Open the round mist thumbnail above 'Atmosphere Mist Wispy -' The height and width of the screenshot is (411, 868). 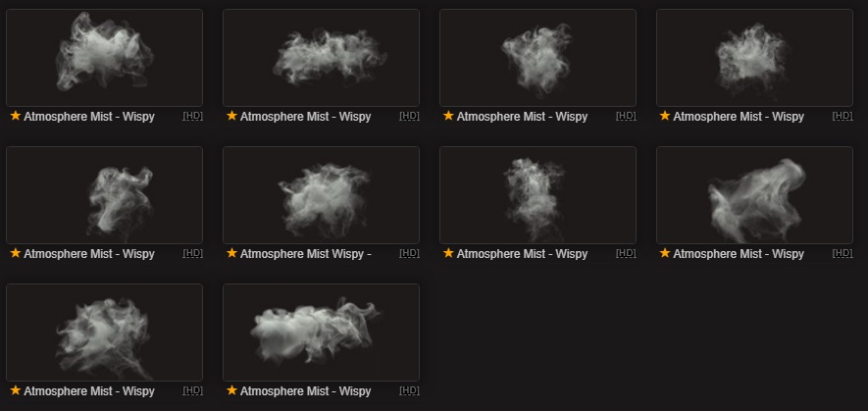pos(321,195)
